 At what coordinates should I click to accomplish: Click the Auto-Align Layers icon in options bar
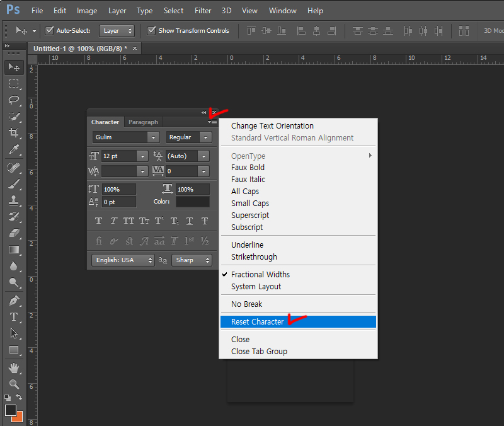(464, 31)
